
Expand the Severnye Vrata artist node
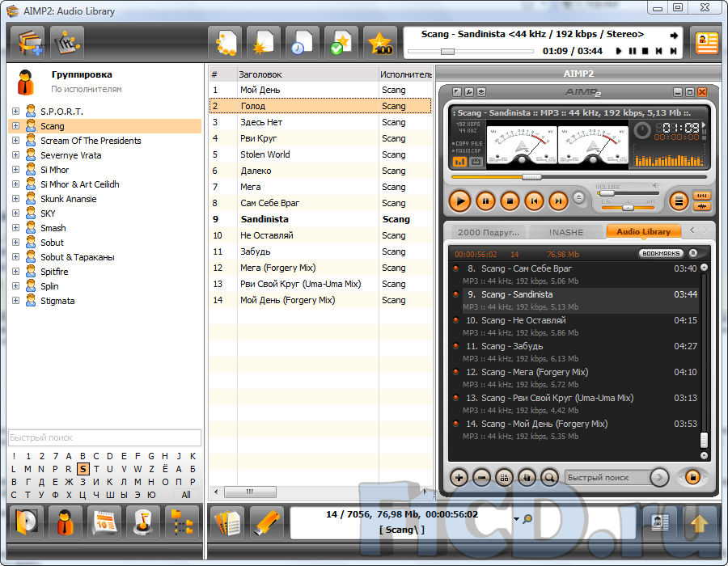pyautogui.click(x=16, y=155)
